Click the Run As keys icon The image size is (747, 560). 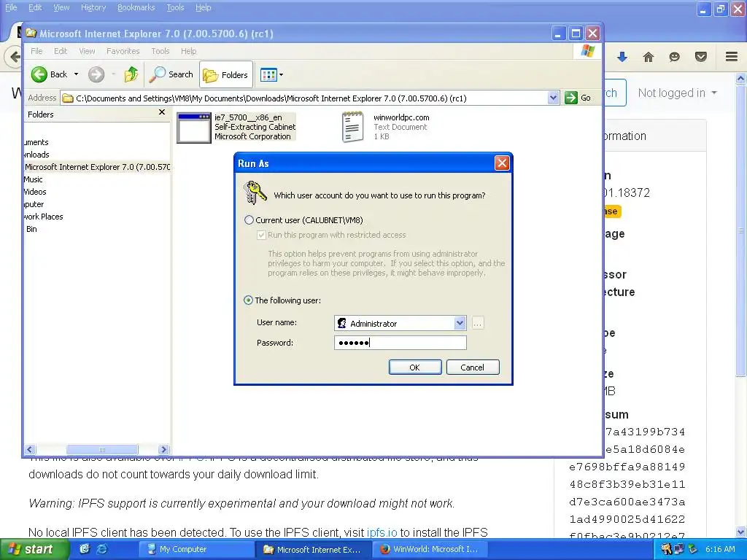255,192
